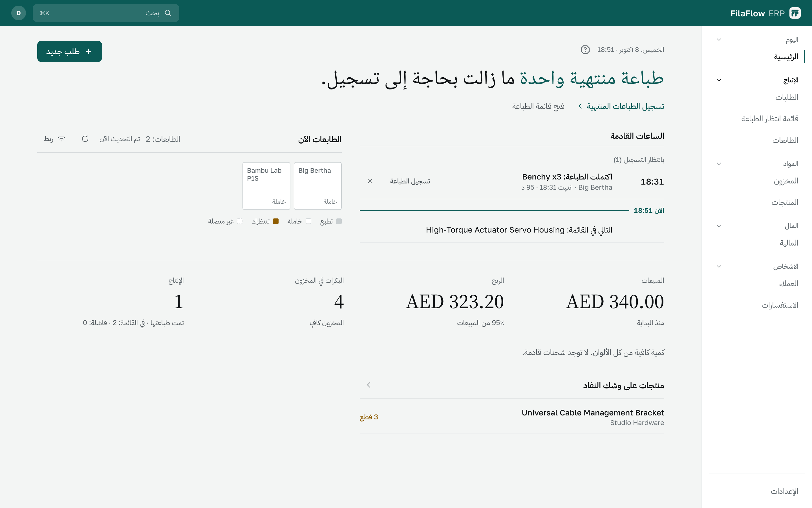Click the help question mark icon

point(585,50)
